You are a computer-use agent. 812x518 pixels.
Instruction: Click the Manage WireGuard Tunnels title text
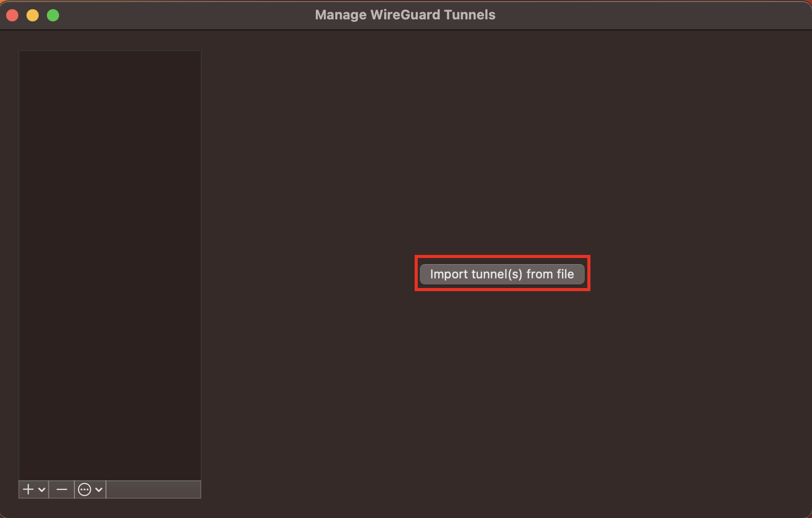[405, 15]
